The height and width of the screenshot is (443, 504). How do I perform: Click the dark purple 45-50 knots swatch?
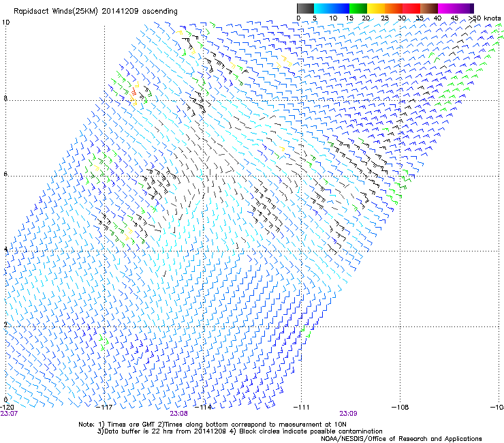[464, 8]
